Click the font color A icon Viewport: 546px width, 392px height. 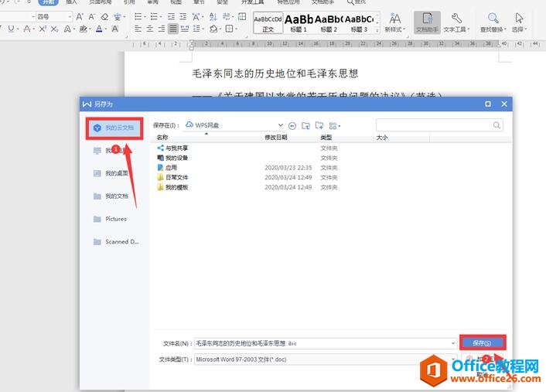[x=99, y=29]
